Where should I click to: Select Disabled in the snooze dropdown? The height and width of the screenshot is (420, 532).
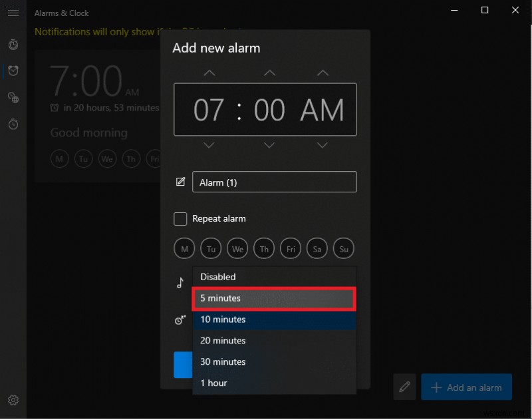[x=273, y=277]
